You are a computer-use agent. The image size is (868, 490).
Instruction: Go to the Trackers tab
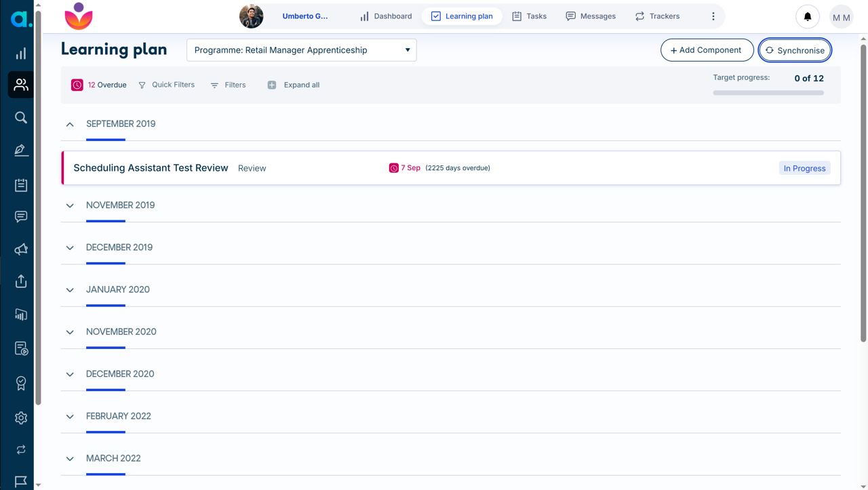[x=657, y=16]
